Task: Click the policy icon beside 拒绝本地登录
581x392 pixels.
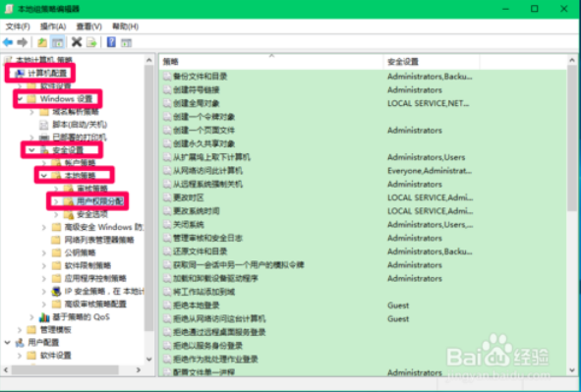Action: pos(167,306)
